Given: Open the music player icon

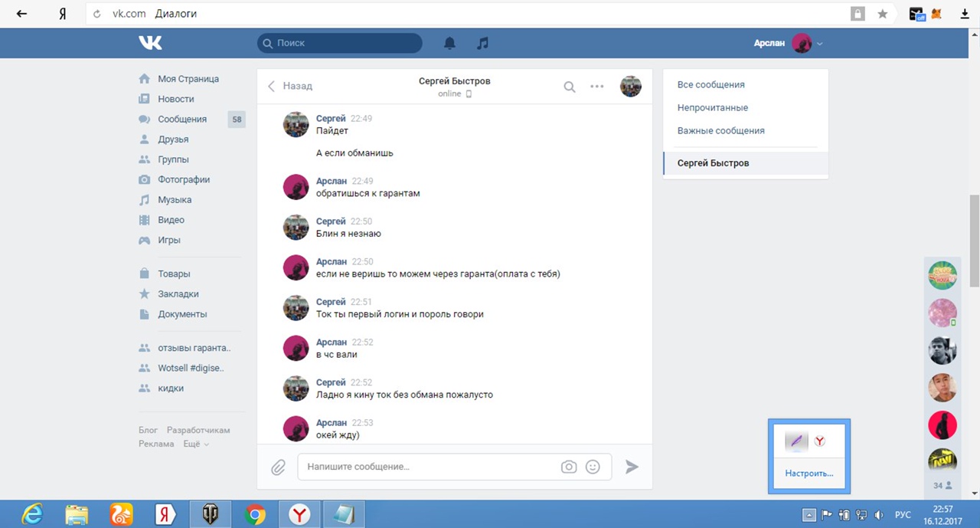Looking at the screenshot, I should click(482, 44).
